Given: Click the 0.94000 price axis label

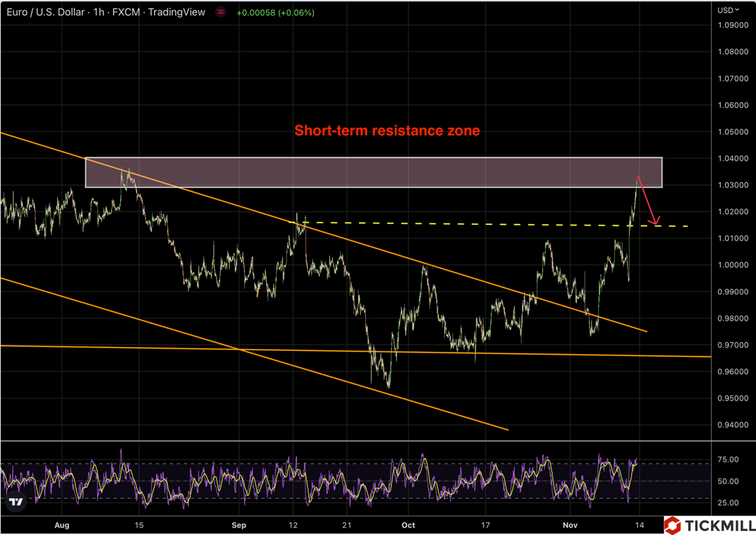Looking at the screenshot, I should [733, 425].
